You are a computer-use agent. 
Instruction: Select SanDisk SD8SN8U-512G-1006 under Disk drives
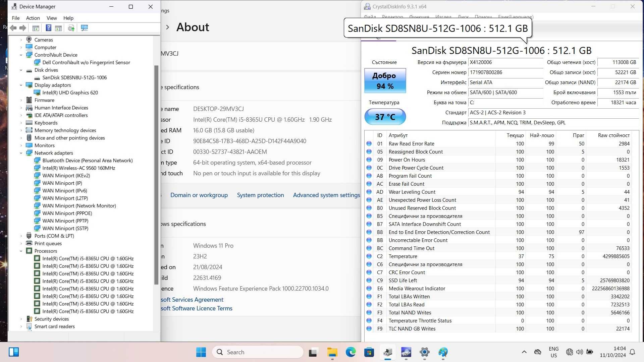[74, 77]
